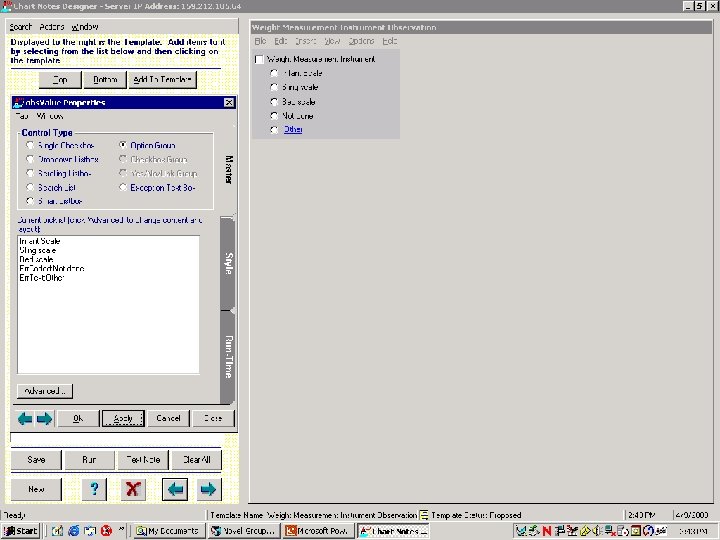
Task: Click Cancel in the properties dialog
Action: point(168,418)
